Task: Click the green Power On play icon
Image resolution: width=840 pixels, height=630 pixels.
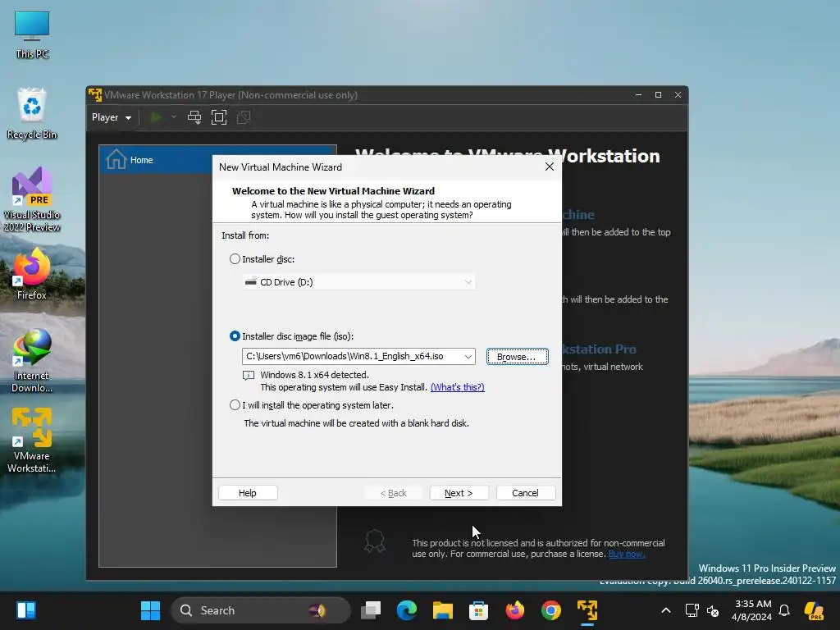Action: (156, 117)
